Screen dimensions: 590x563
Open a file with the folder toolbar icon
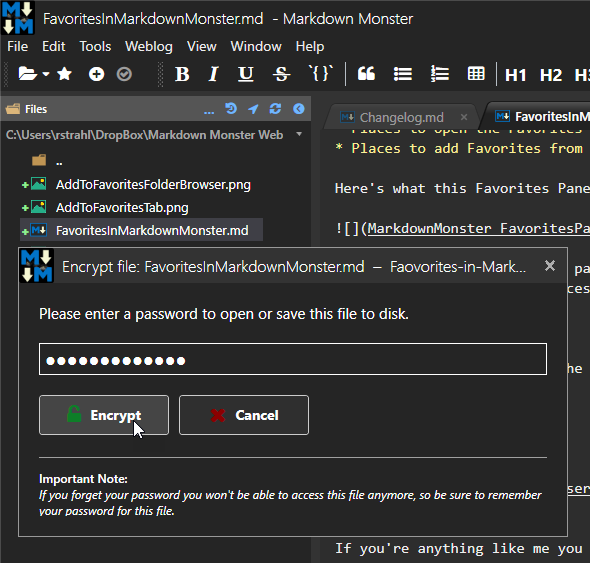point(27,74)
